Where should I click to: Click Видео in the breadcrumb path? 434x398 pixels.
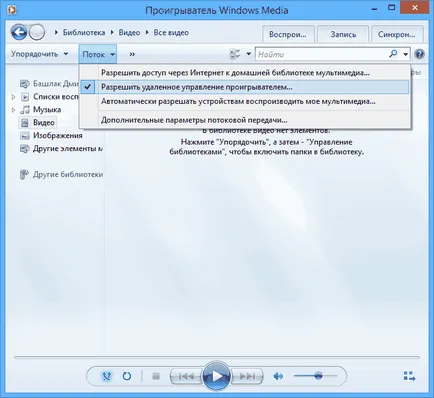coord(129,33)
